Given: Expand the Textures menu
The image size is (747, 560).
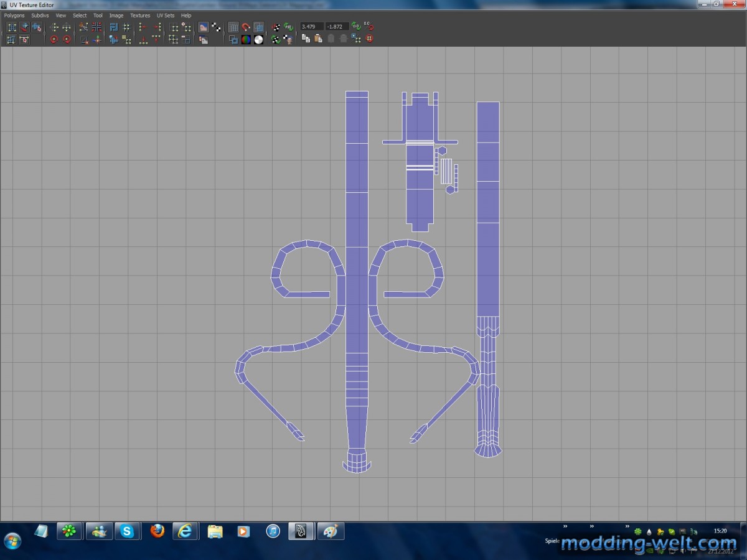Looking at the screenshot, I should [140, 16].
